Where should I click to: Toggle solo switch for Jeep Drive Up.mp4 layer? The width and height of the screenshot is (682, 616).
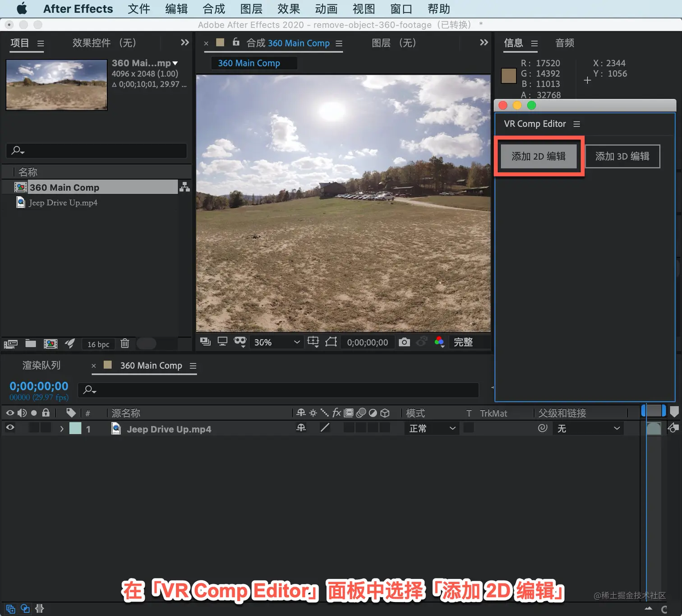pyautogui.click(x=34, y=428)
